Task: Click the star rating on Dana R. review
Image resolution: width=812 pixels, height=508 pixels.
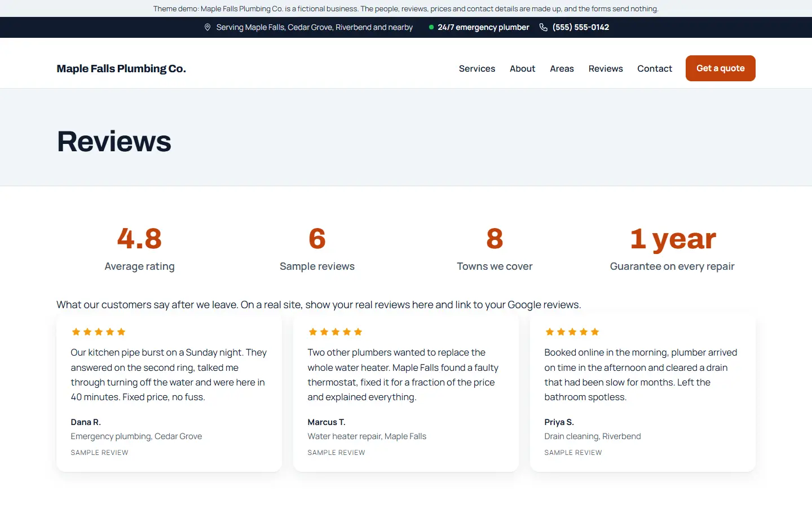Action: tap(99, 332)
